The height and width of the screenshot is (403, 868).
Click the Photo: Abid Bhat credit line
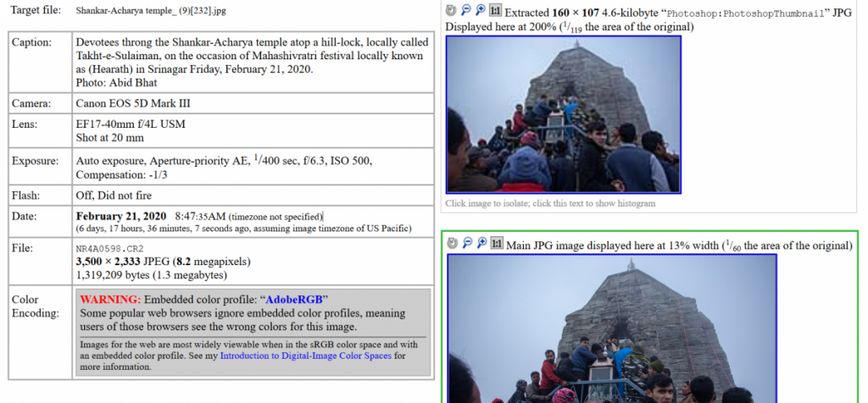(115, 82)
